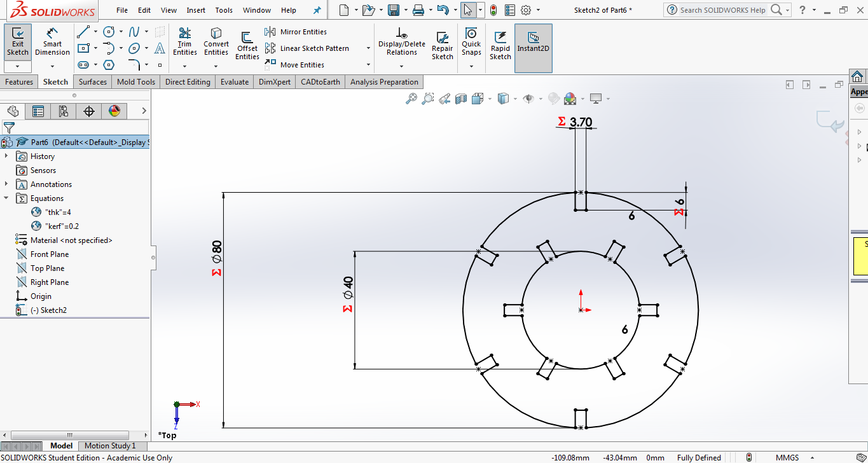Expand the History folder
The height and width of the screenshot is (463, 868).
coord(6,156)
